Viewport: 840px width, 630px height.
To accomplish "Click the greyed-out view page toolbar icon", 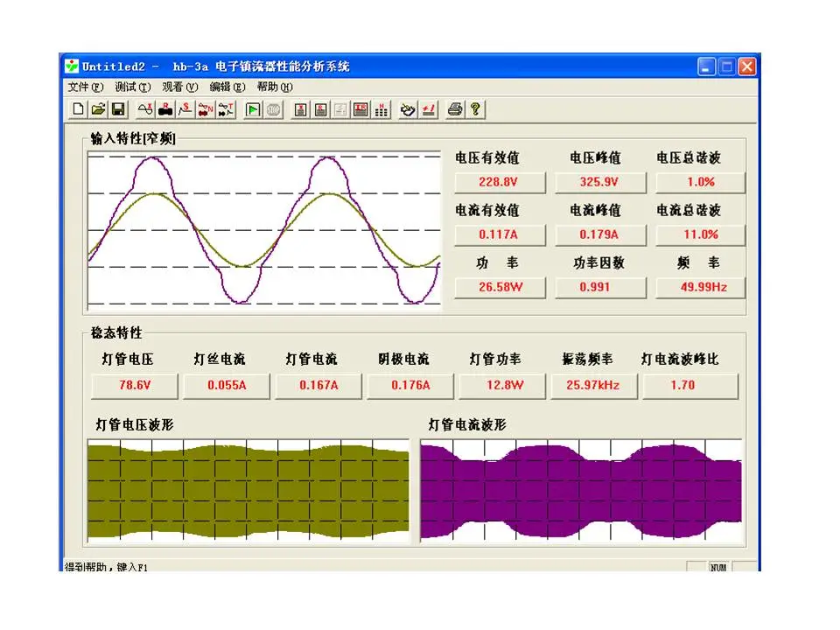I will coord(340,109).
